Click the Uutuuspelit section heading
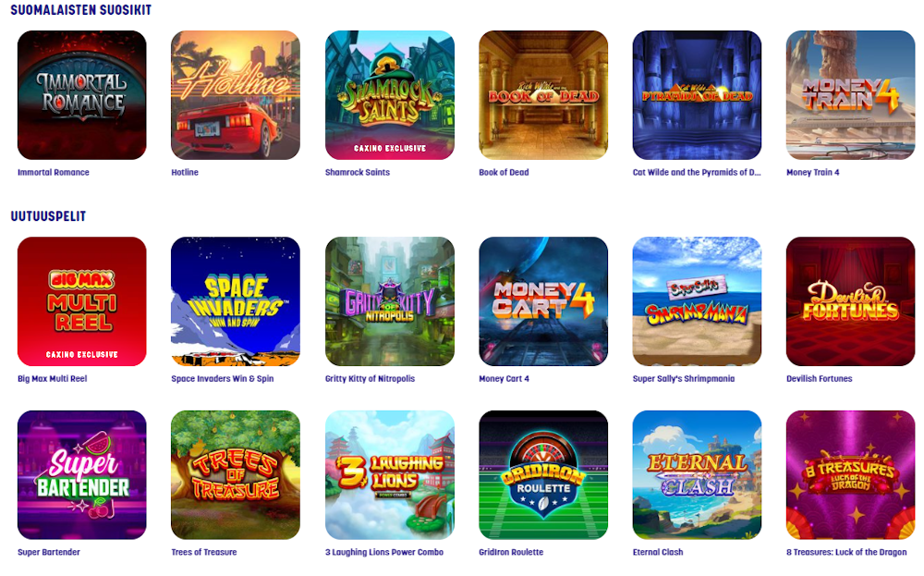This screenshot has width=924, height=576. point(48,216)
